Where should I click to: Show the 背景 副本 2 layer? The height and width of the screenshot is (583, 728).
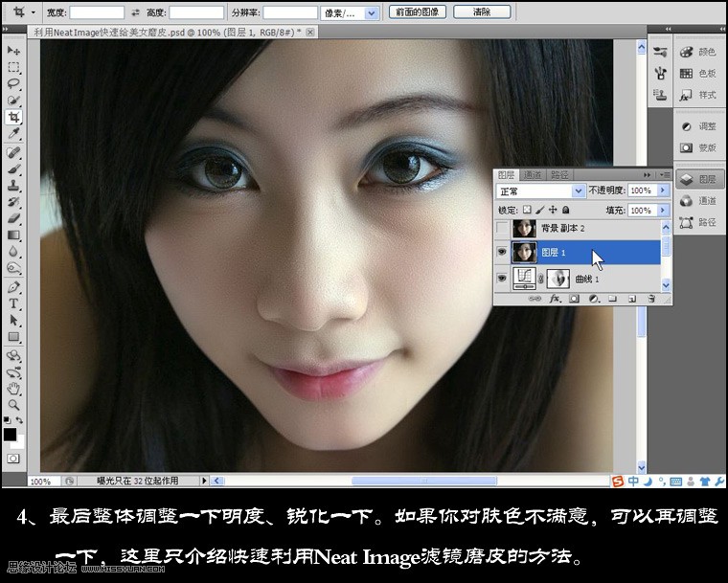click(502, 228)
